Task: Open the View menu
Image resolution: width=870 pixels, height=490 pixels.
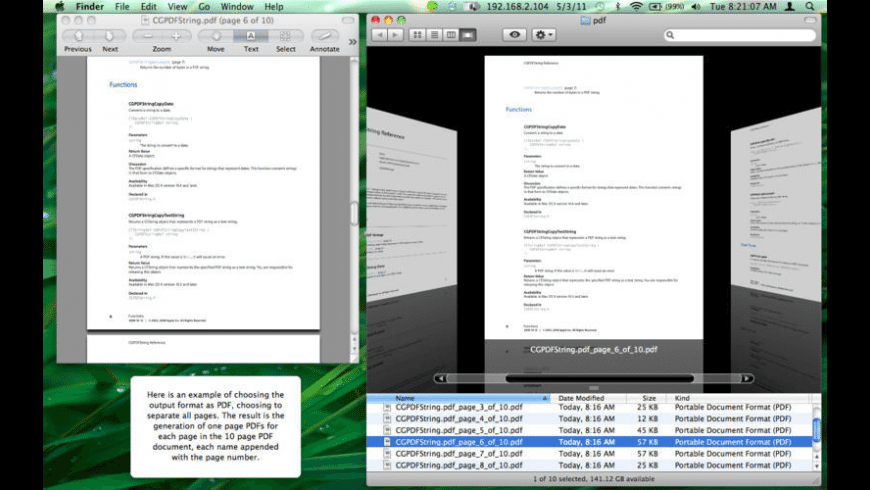Action: coord(177,7)
